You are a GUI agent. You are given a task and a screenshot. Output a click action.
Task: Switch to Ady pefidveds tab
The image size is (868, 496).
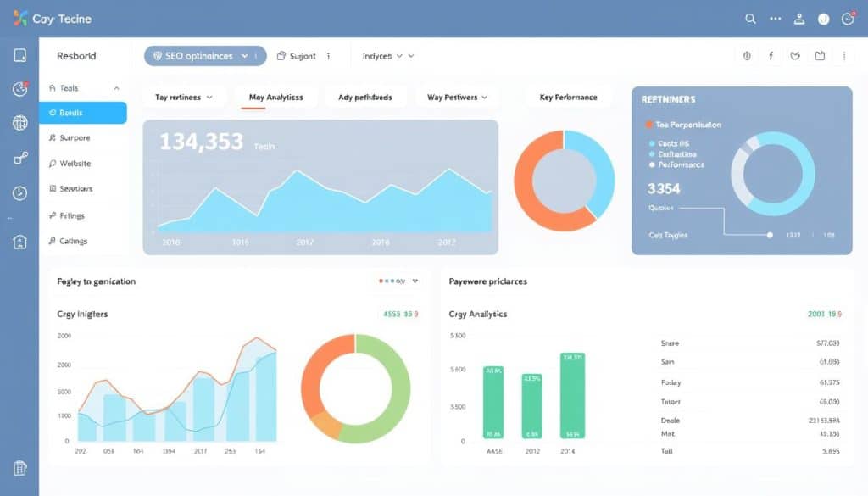pyautogui.click(x=364, y=97)
